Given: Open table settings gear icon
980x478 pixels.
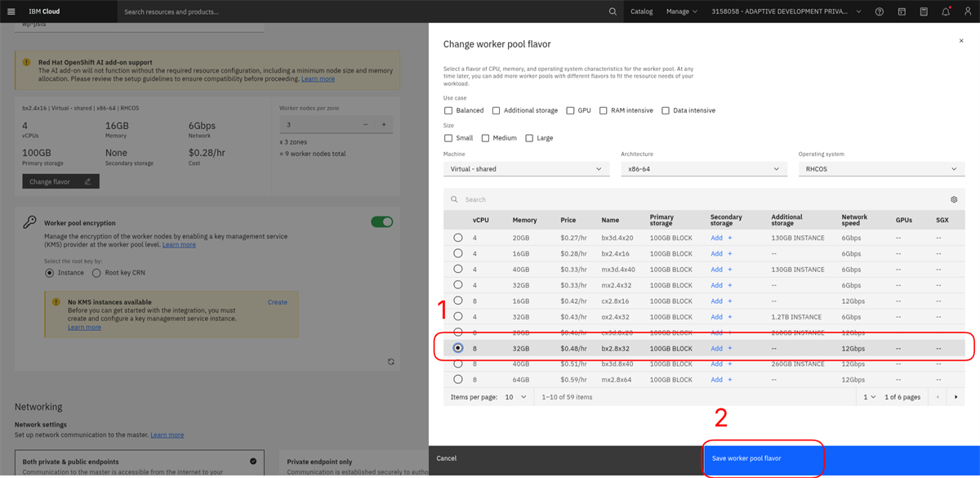Looking at the screenshot, I should (954, 199).
